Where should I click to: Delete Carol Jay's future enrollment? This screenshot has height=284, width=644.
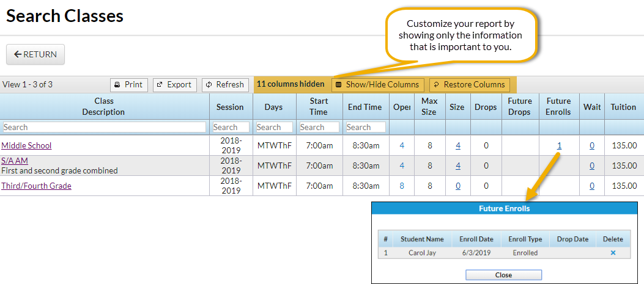tap(613, 253)
